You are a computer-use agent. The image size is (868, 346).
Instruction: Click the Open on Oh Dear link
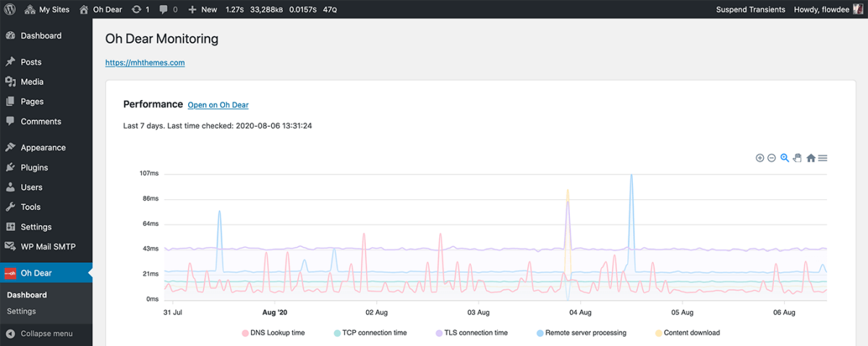pos(218,106)
